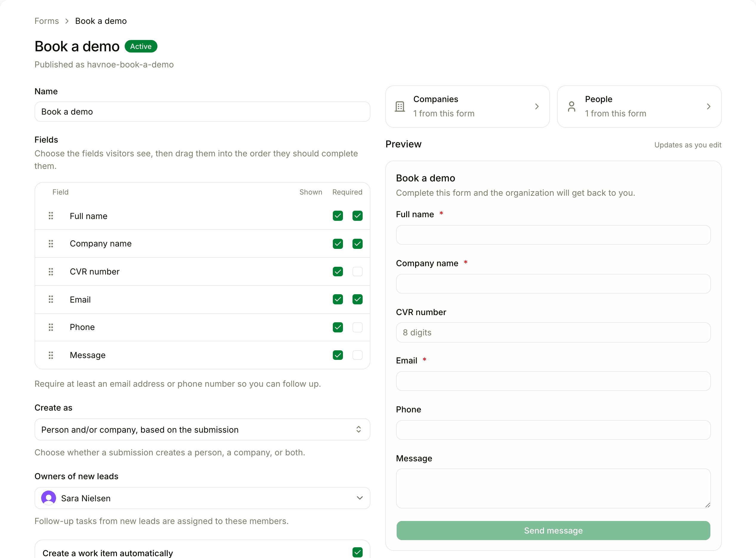Click the preview Company name input
The width and height of the screenshot is (756, 558).
click(553, 284)
